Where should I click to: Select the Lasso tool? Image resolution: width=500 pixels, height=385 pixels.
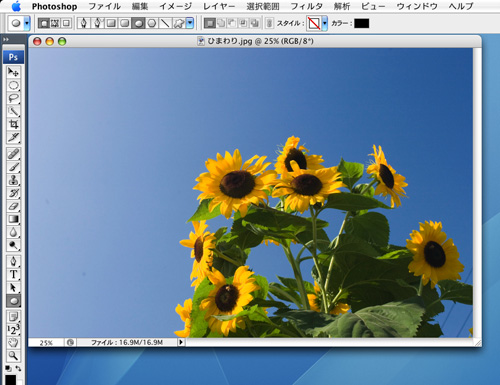click(13, 98)
